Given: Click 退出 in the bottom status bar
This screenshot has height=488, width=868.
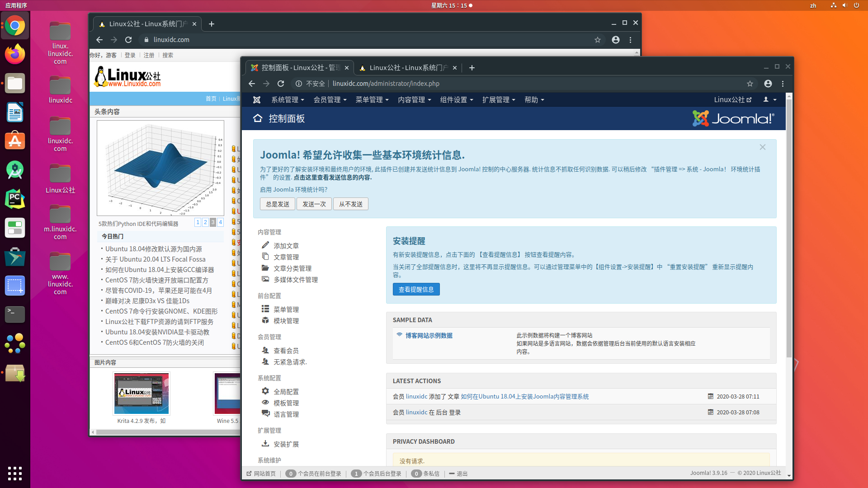Looking at the screenshot, I should click(x=458, y=474).
